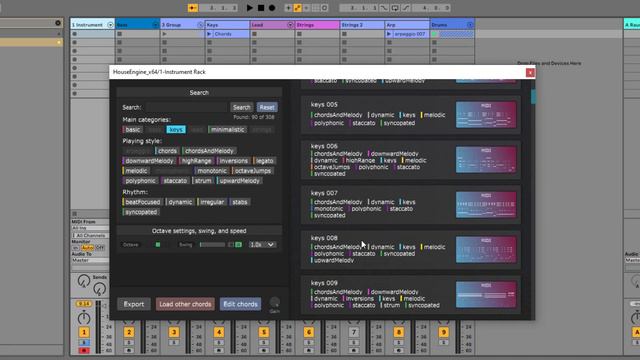
Task: Click the 1 Instrument track's first slot circle
Action: [75, 34]
